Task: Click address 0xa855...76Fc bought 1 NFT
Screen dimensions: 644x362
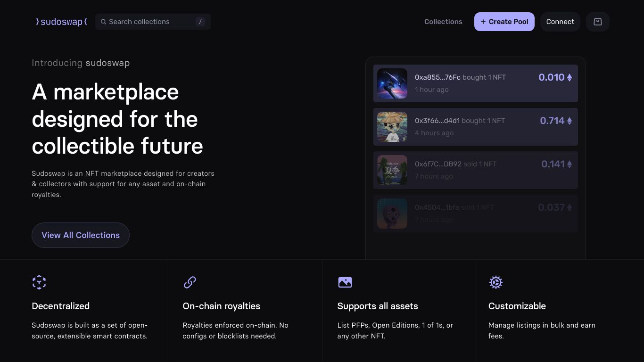Action: [460, 77]
